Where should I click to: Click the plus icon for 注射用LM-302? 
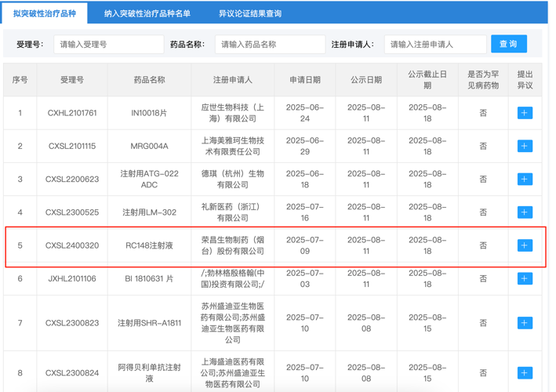coord(525,212)
